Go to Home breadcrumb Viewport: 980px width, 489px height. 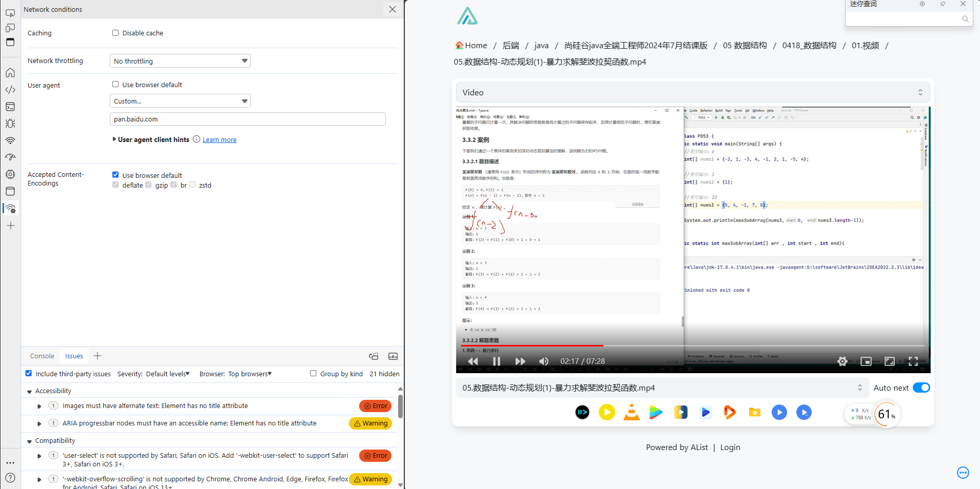tap(471, 45)
